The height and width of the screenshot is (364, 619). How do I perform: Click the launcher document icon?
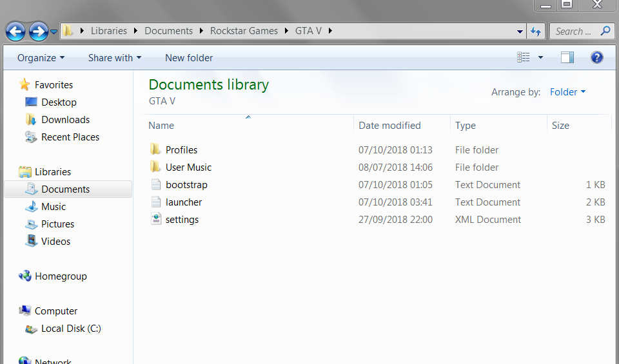point(156,202)
